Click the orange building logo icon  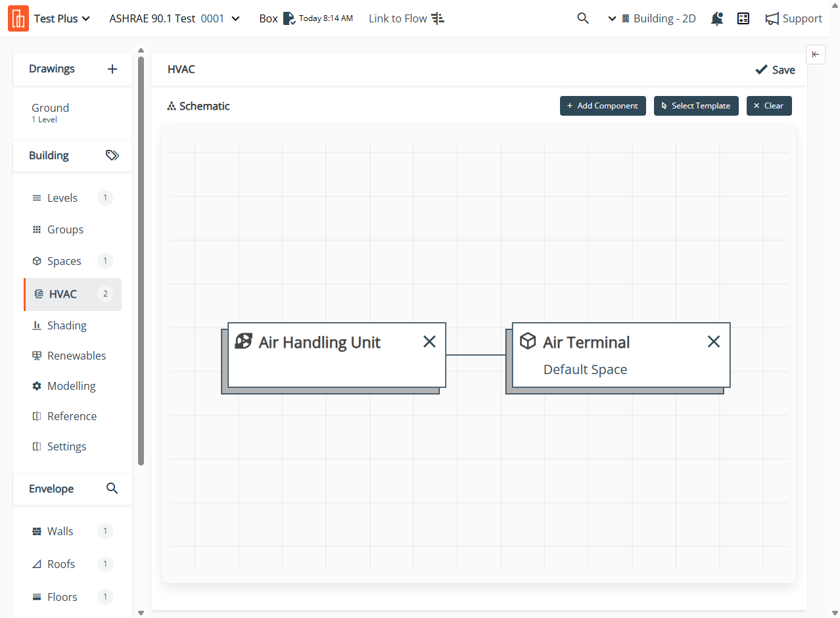click(x=18, y=18)
